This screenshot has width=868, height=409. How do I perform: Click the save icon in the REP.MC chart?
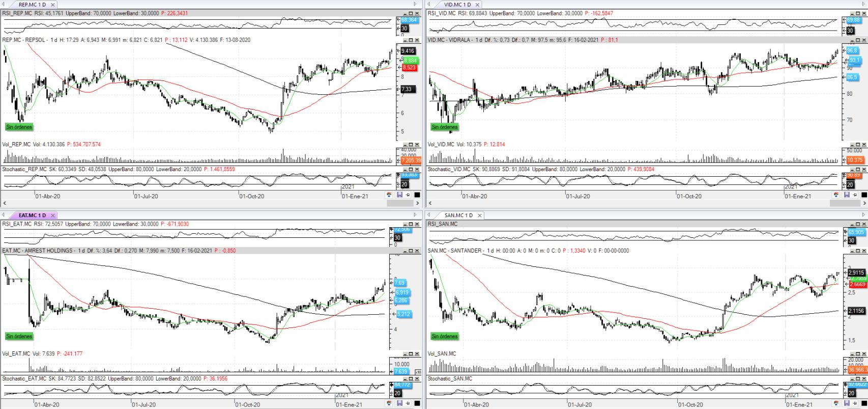399,195
